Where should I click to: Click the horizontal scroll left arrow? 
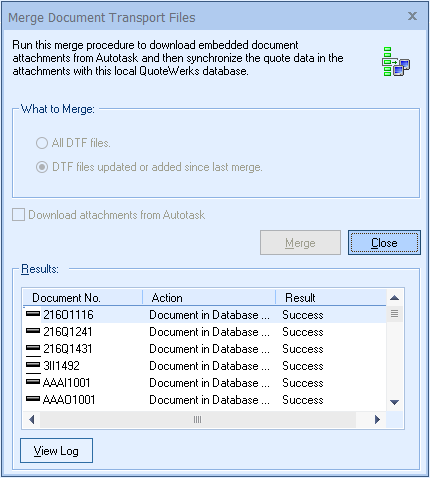[x=32, y=419]
